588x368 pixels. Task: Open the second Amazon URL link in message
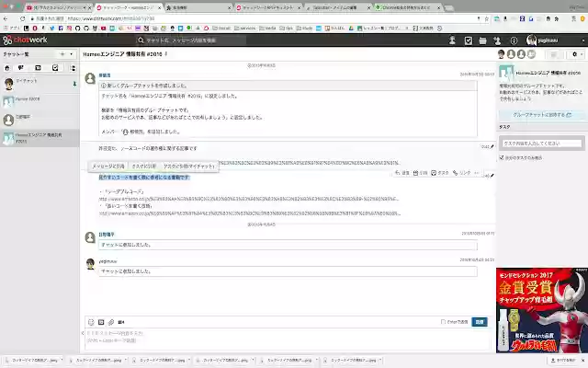(250, 213)
